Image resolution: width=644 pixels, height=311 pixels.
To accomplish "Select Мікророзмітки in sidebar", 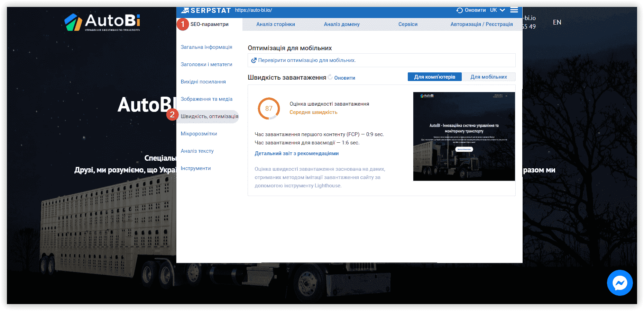I will point(199,134).
